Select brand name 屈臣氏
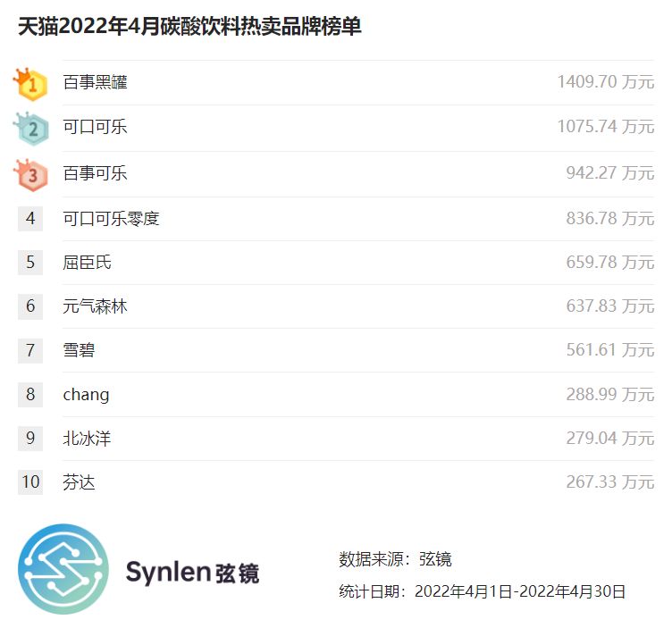The image size is (672, 628). pos(87,263)
